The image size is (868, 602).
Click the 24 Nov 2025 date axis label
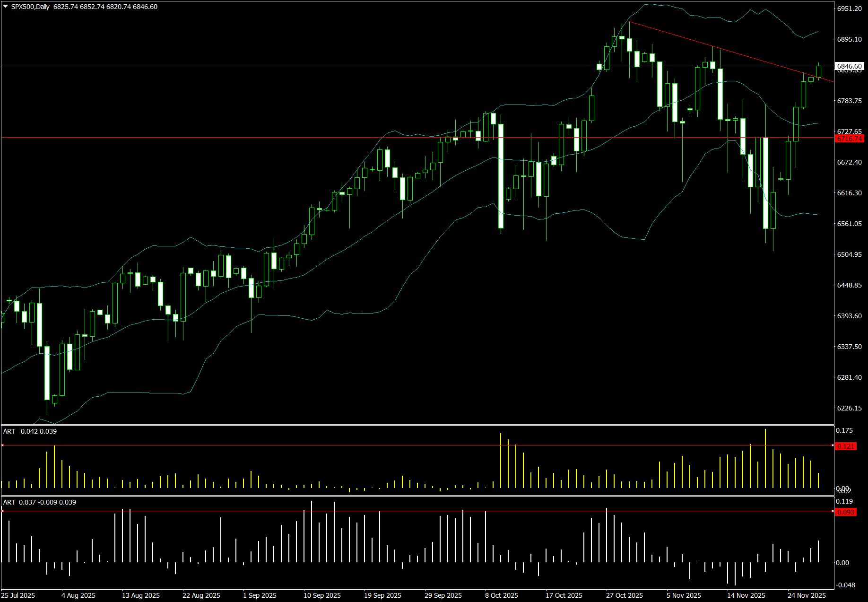pyautogui.click(x=808, y=595)
